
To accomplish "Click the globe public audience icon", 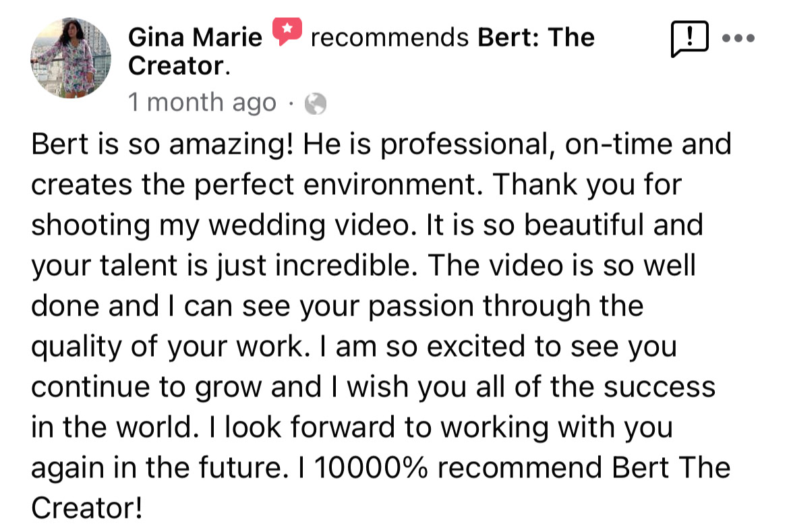I will (x=316, y=103).
